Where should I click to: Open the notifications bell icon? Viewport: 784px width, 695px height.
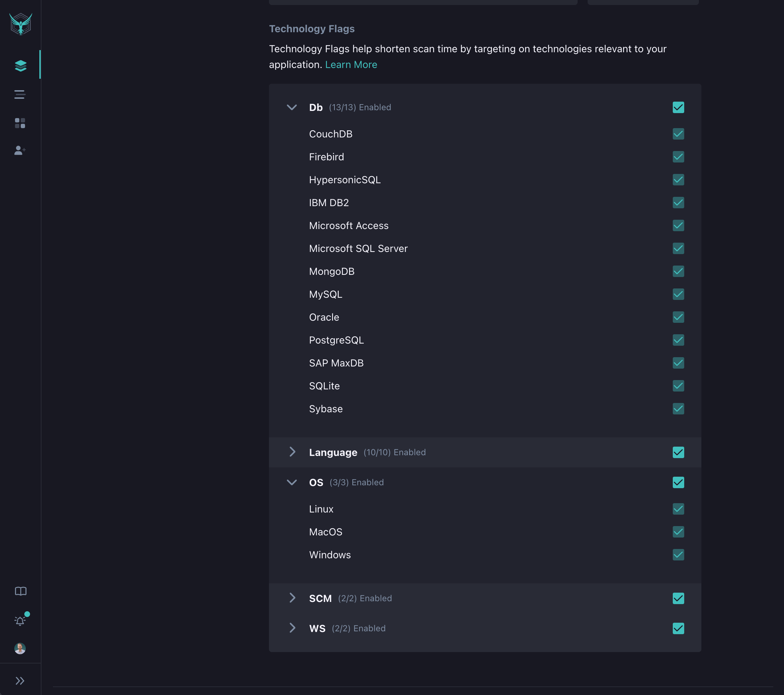click(20, 621)
